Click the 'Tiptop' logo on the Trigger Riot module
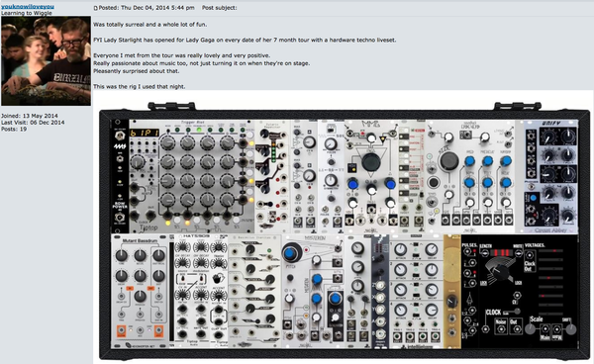 point(148,227)
